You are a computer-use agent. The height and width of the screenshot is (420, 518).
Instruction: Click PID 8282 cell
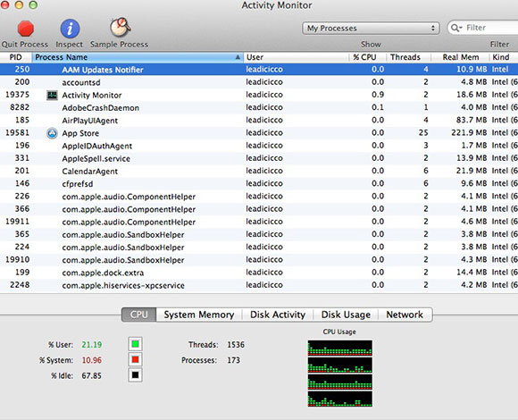click(20, 107)
